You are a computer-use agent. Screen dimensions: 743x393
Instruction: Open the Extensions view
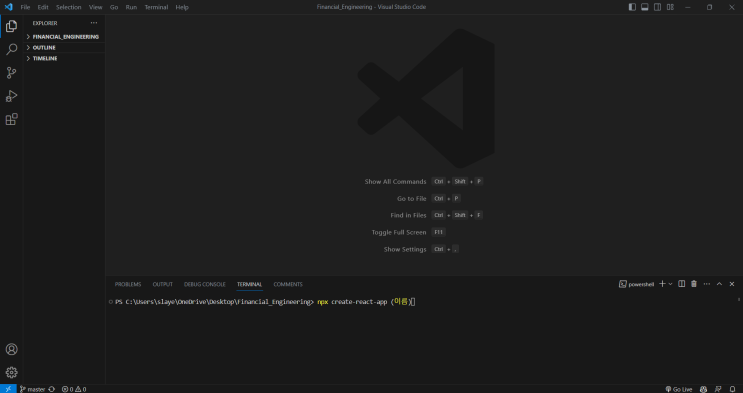point(11,119)
